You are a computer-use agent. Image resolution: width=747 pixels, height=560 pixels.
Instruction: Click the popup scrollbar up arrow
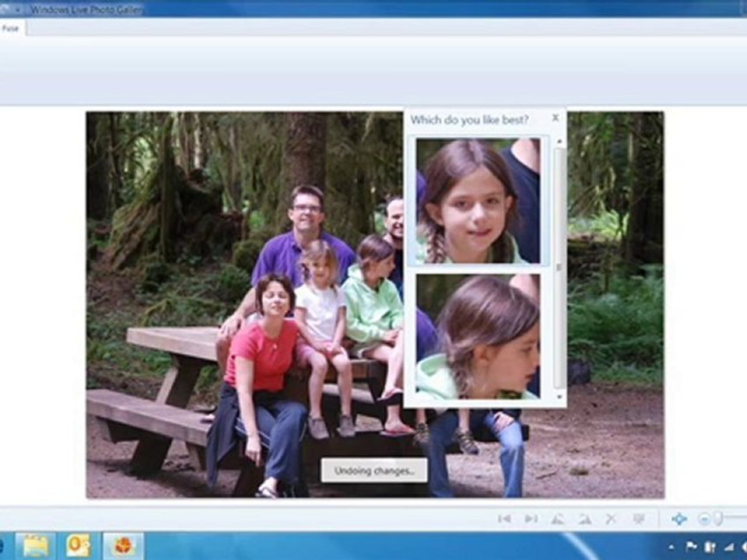click(559, 142)
